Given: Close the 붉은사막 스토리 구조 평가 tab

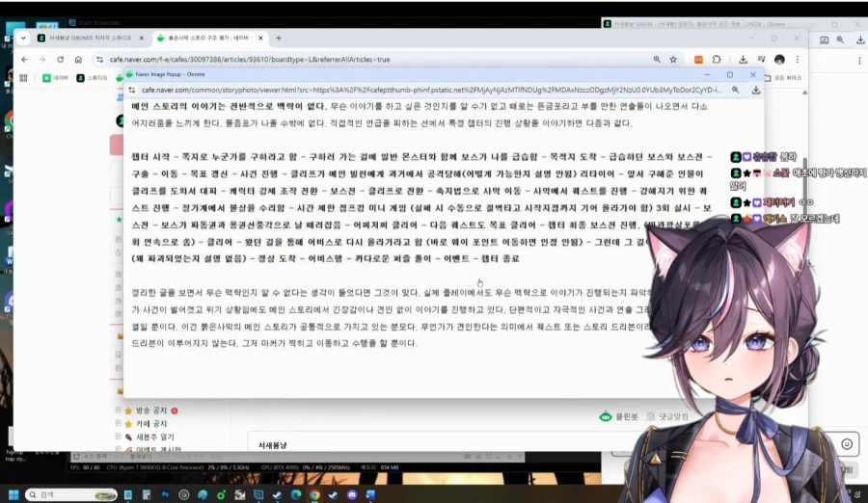Looking at the screenshot, I should tap(260, 39).
